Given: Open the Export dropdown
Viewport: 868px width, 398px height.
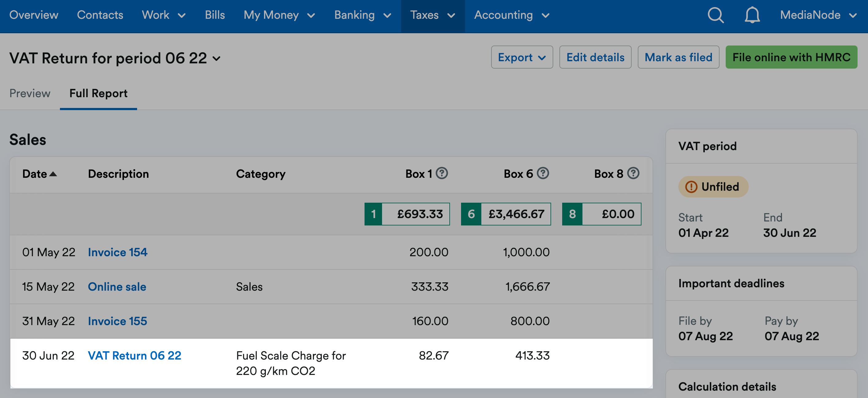Looking at the screenshot, I should pyautogui.click(x=522, y=57).
